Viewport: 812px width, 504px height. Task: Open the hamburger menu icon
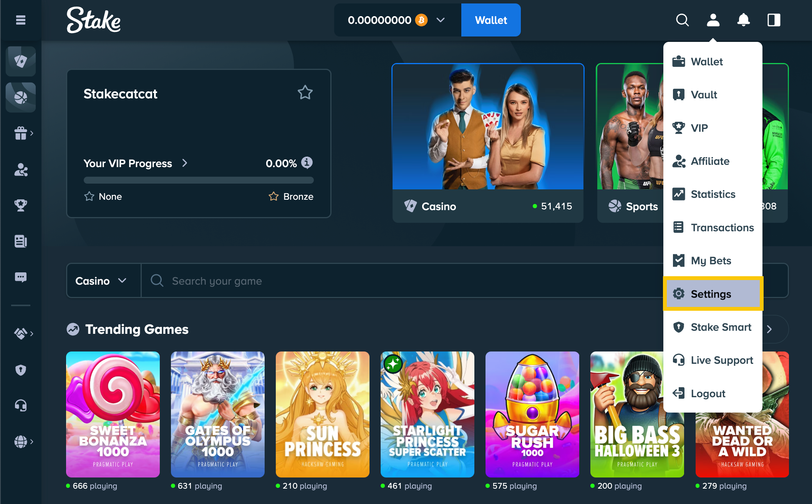(21, 20)
